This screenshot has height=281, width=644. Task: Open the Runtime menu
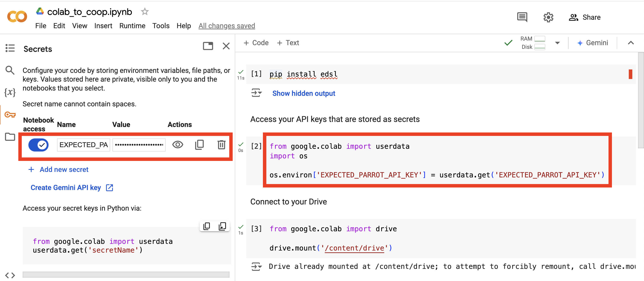click(132, 25)
